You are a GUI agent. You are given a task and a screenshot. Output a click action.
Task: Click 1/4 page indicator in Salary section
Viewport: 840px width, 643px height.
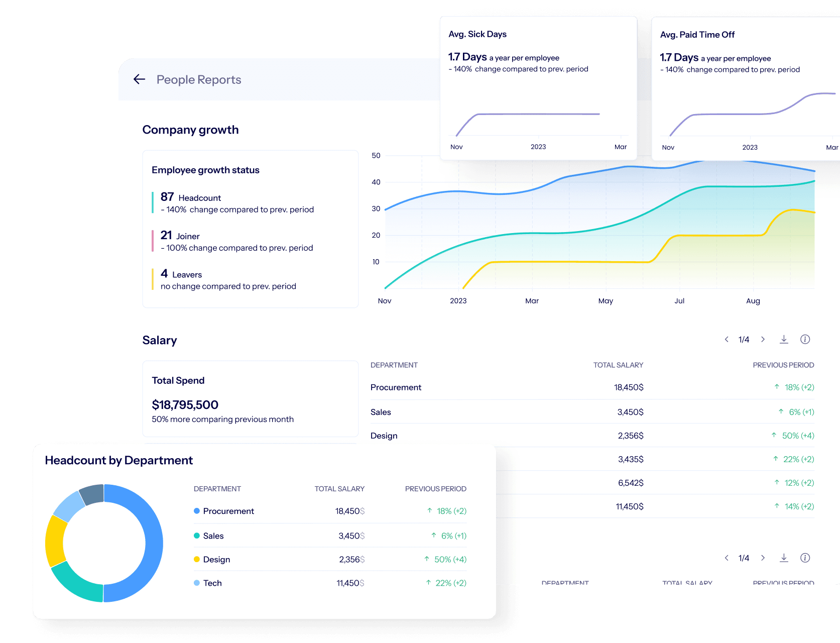[x=744, y=340]
